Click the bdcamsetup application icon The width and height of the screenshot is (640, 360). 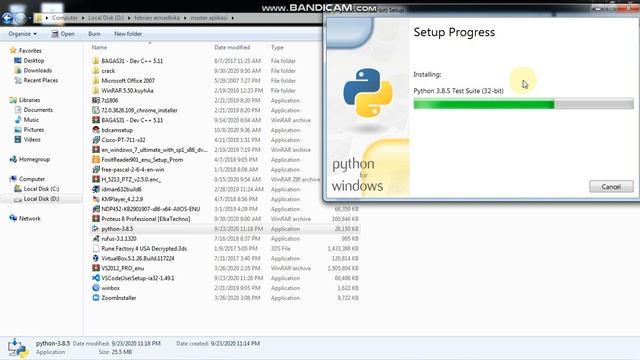click(96, 130)
